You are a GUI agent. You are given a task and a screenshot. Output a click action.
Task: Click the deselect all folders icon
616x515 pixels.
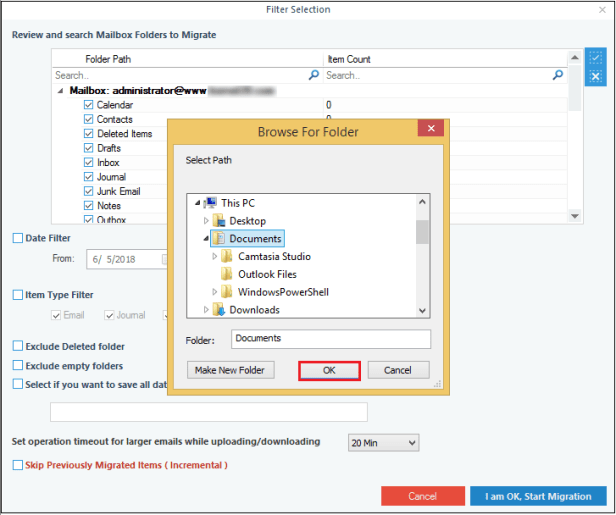pos(596,77)
